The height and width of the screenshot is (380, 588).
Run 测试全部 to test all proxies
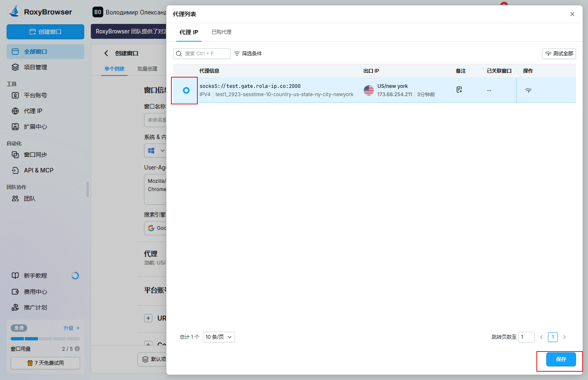559,54
